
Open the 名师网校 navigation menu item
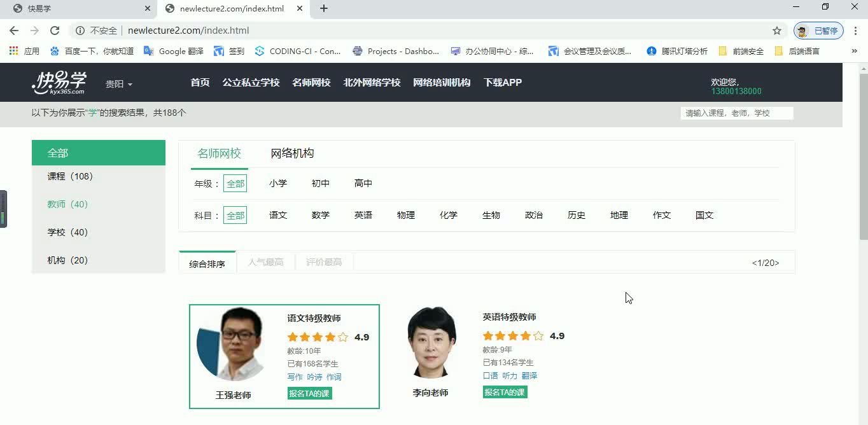(311, 82)
